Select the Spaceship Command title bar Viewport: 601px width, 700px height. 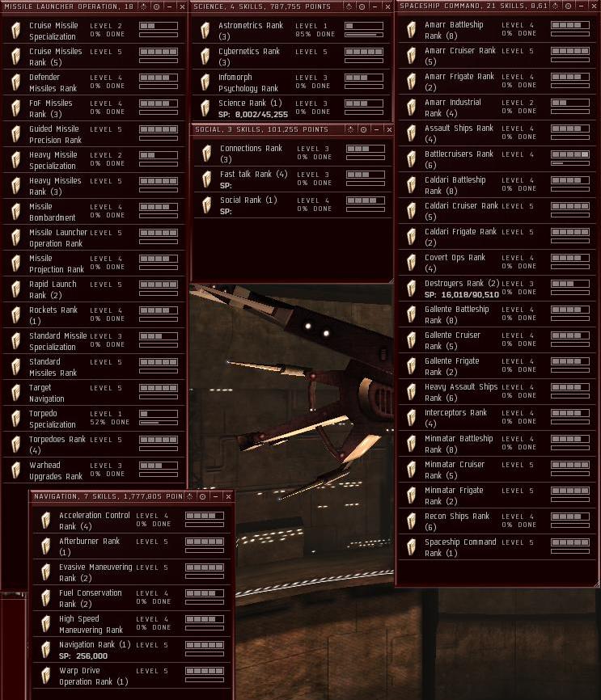pos(497,6)
